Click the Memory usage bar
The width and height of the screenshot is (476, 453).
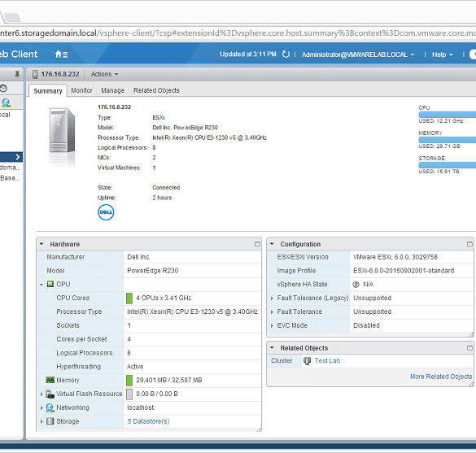pos(448,140)
